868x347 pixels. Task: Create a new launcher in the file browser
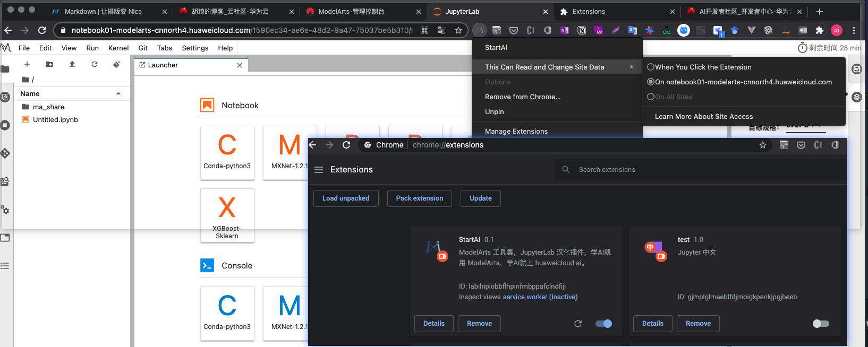pyautogui.click(x=27, y=64)
